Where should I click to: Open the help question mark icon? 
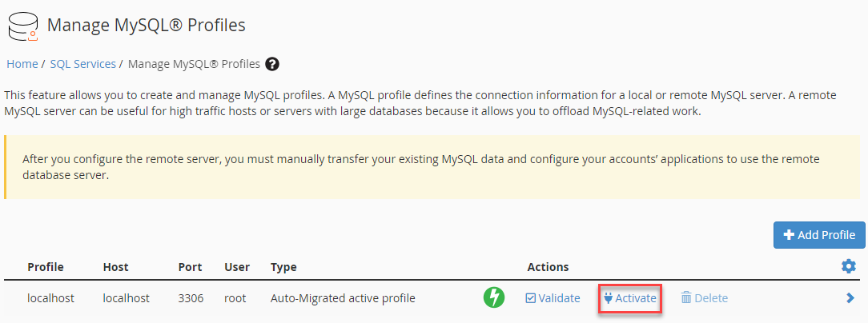[272, 64]
